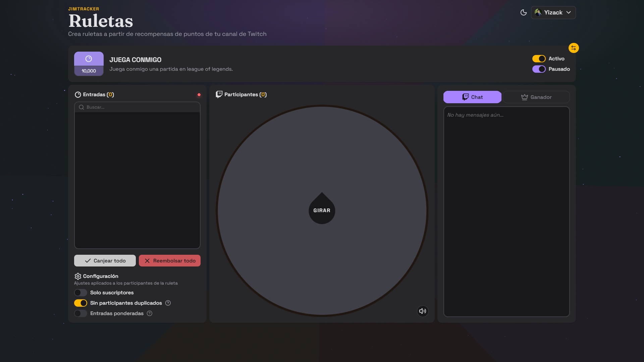Toggle the Activo switch
This screenshot has width=644, height=362.
tap(539, 59)
